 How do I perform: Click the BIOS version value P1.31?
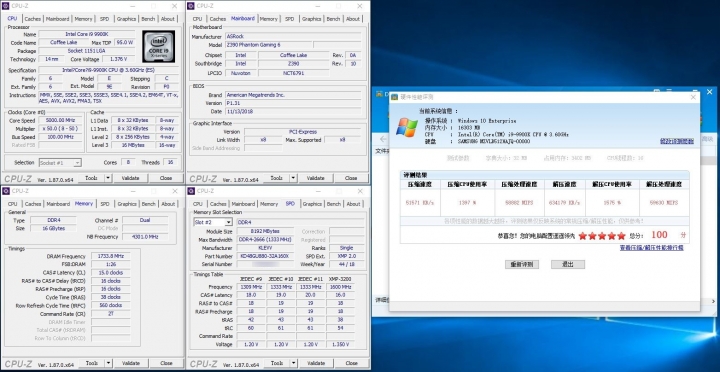[x=294, y=103]
